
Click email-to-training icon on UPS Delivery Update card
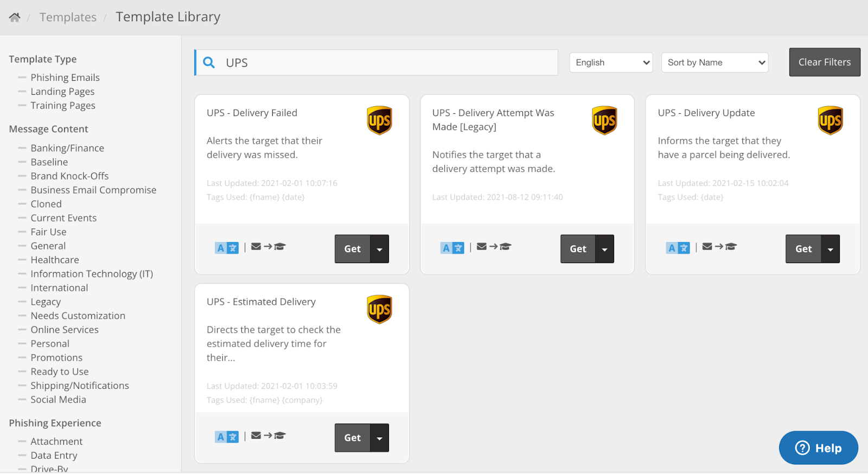click(x=719, y=247)
